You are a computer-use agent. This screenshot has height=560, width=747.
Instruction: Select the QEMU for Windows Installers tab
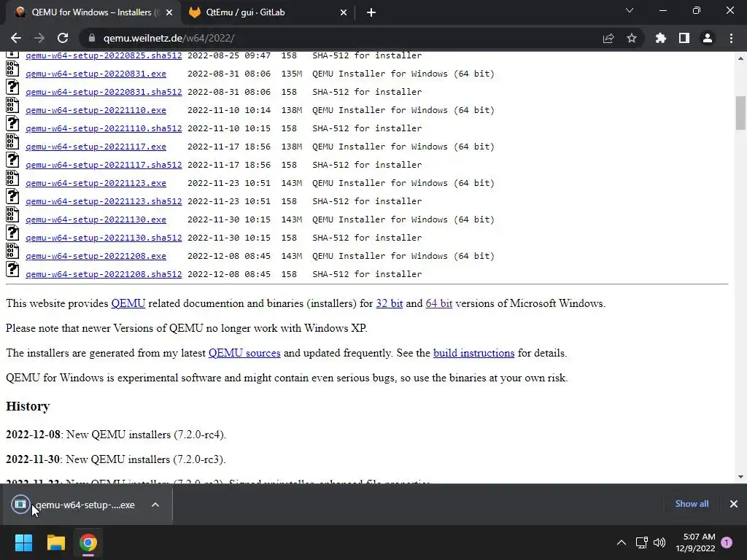point(93,12)
